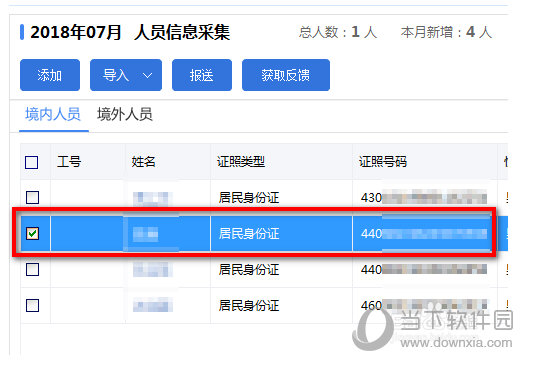Click the 添加 button

50,75
